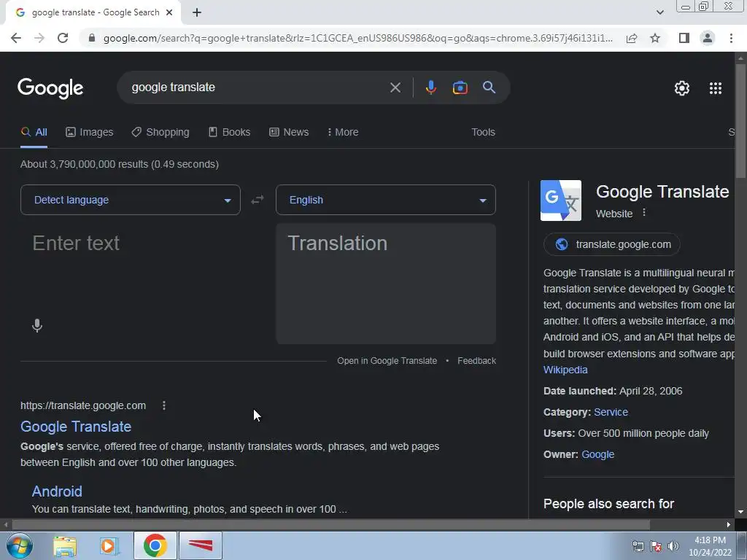Search by voice microphone icon
The width and height of the screenshot is (747, 560).
click(430, 87)
